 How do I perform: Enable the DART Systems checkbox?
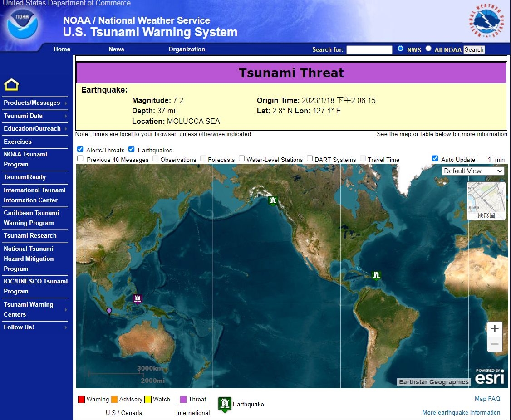310,158
